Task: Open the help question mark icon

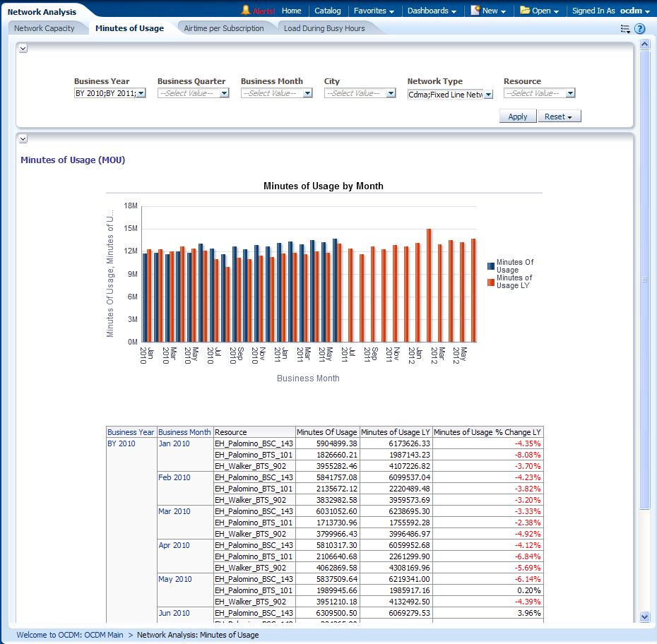Action: (x=640, y=29)
